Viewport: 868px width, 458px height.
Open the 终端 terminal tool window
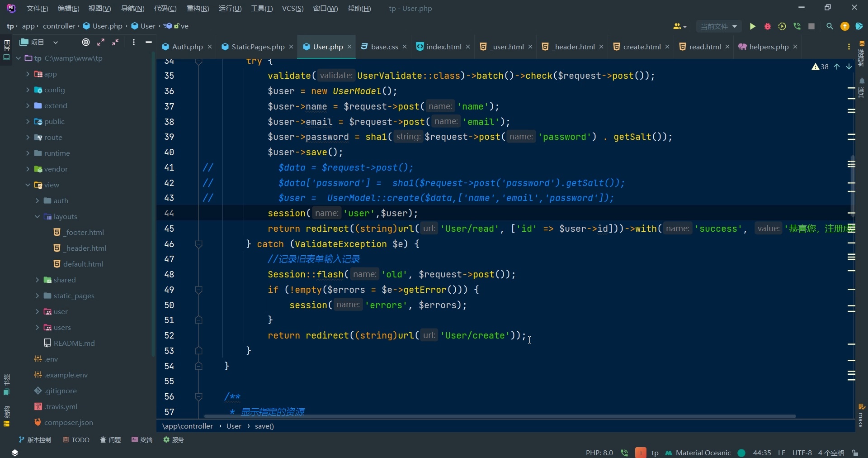[142, 440]
